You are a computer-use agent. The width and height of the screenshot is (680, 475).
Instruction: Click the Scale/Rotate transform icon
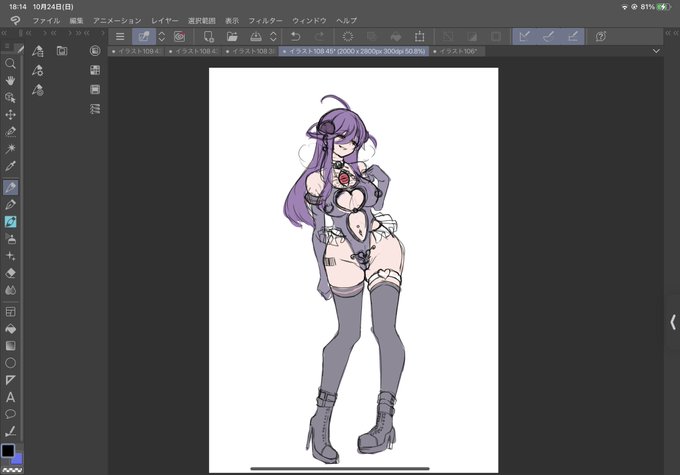[419, 36]
